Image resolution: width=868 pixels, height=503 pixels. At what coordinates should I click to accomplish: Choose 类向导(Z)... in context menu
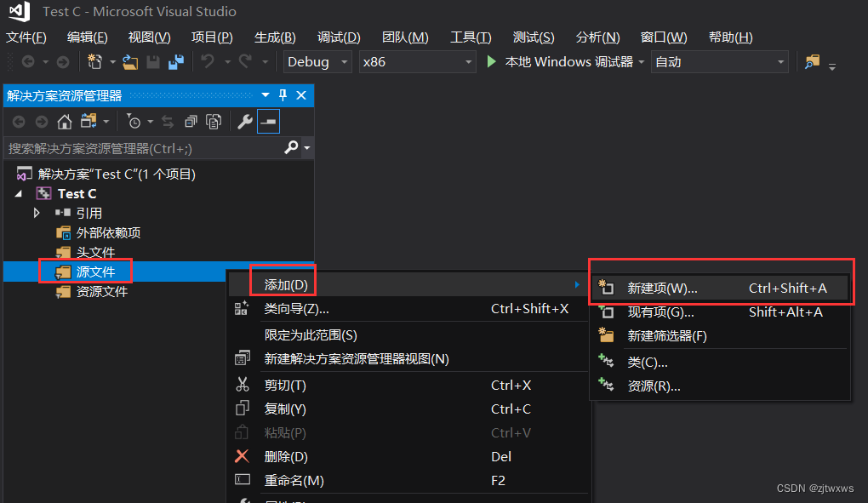(408, 309)
